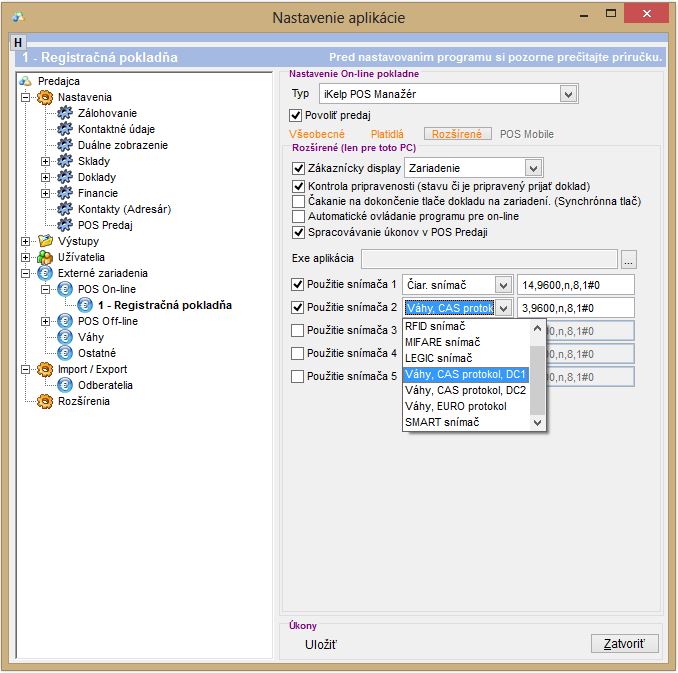This screenshot has width=678, height=673.
Task: Switch to the POS Mobile tab
Action: (x=526, y=133)
